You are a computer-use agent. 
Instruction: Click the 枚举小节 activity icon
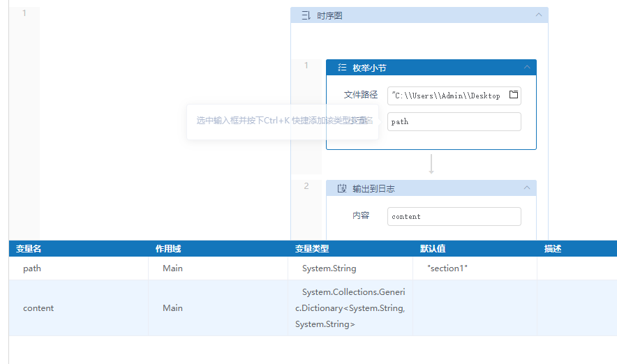click(342, 68)
